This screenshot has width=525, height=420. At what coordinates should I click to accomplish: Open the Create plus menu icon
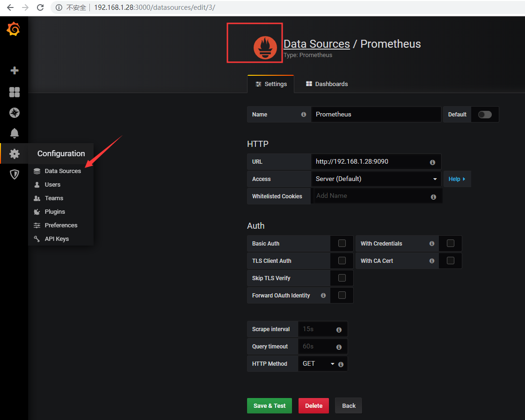coord(15,70)
